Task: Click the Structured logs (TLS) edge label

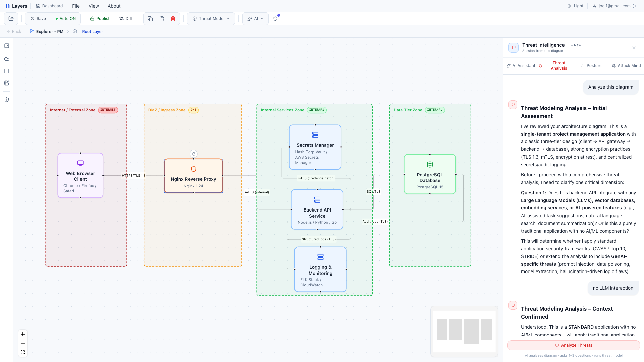Action: (x=319, y=239)
